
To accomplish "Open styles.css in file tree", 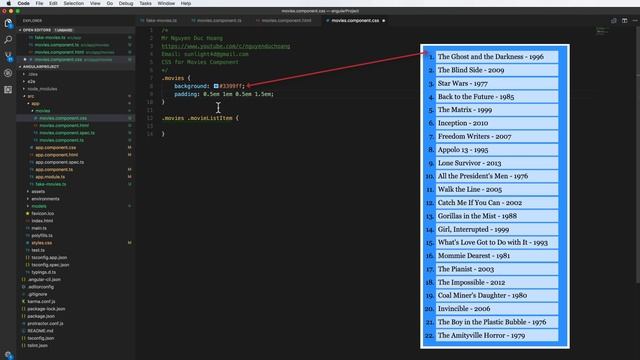I will [41, 243].
